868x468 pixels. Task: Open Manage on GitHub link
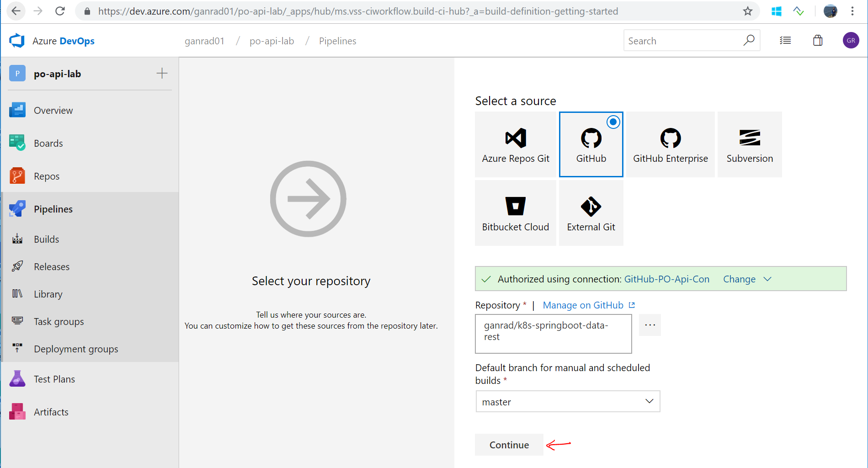(x=583, y=305)
